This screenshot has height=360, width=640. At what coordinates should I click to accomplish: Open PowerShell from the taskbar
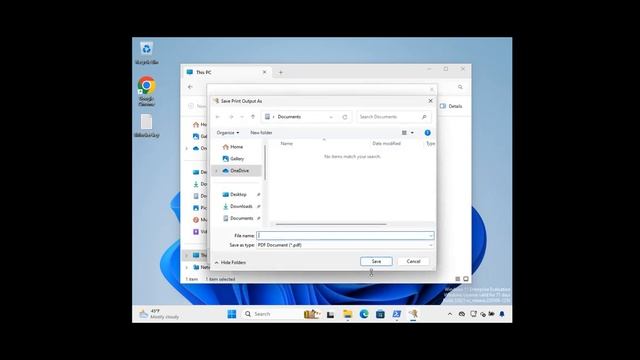(396, 314)
